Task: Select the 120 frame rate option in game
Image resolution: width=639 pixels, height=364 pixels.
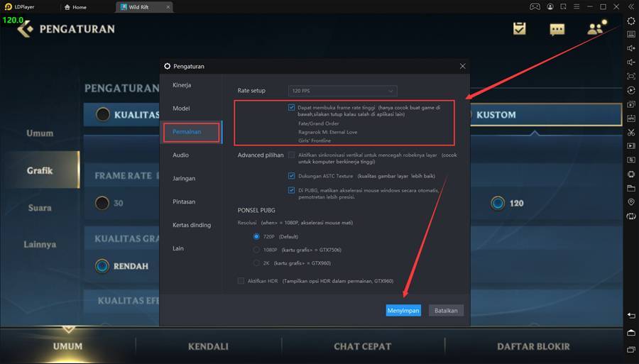Action: click(x=498, y=203)
